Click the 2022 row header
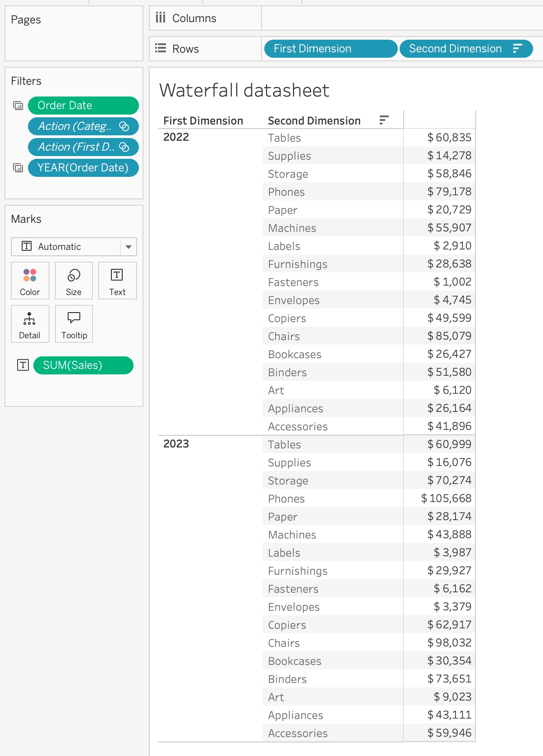The image size is (543, 756). click(x=176, y=137)
